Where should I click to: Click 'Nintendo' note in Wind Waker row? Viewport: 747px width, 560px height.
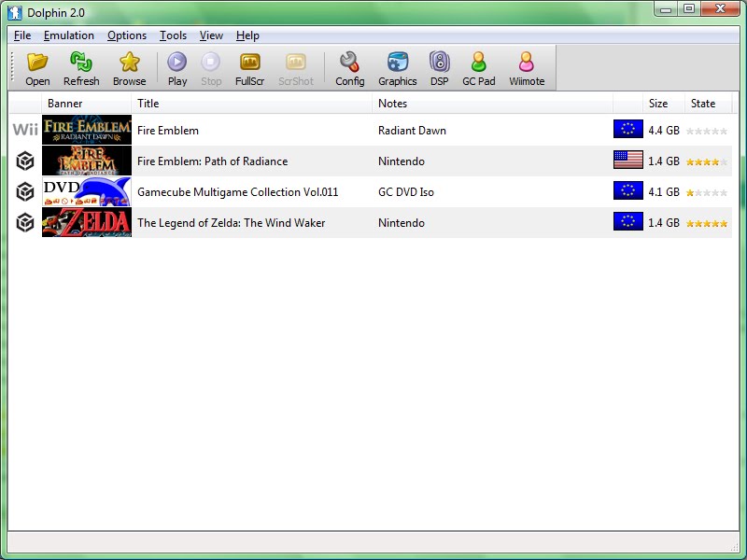point(402,223)
